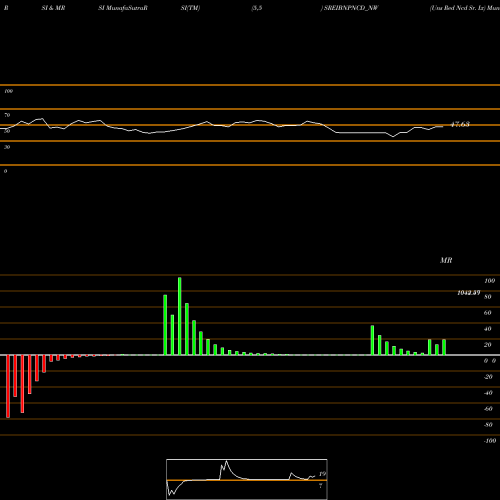
Task: Click the MR axis -80 label
Action: point(488,425)
